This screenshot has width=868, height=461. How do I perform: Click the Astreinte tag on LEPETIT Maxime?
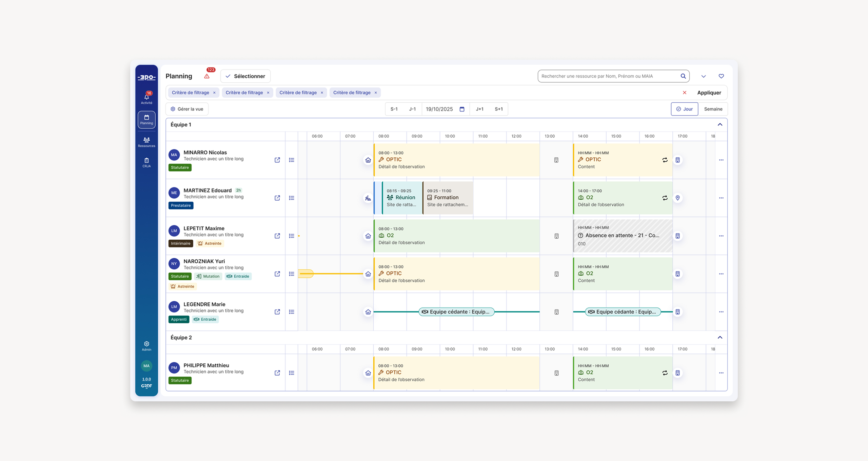[210, 243]
